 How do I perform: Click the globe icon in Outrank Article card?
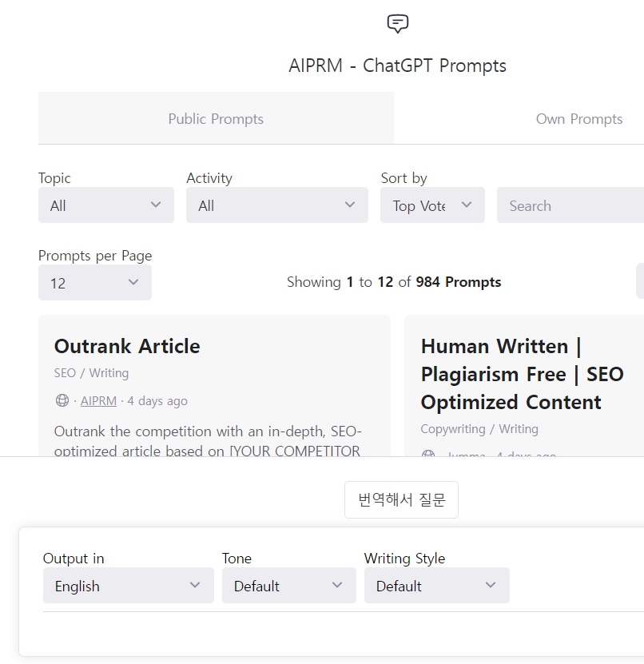pyautogui.click(x=62, y=400)
